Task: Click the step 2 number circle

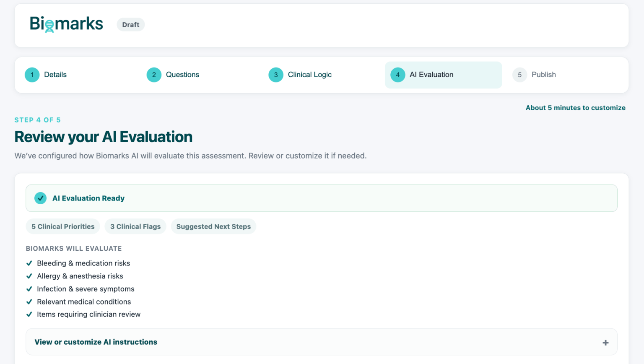Action: pos(154,75)
